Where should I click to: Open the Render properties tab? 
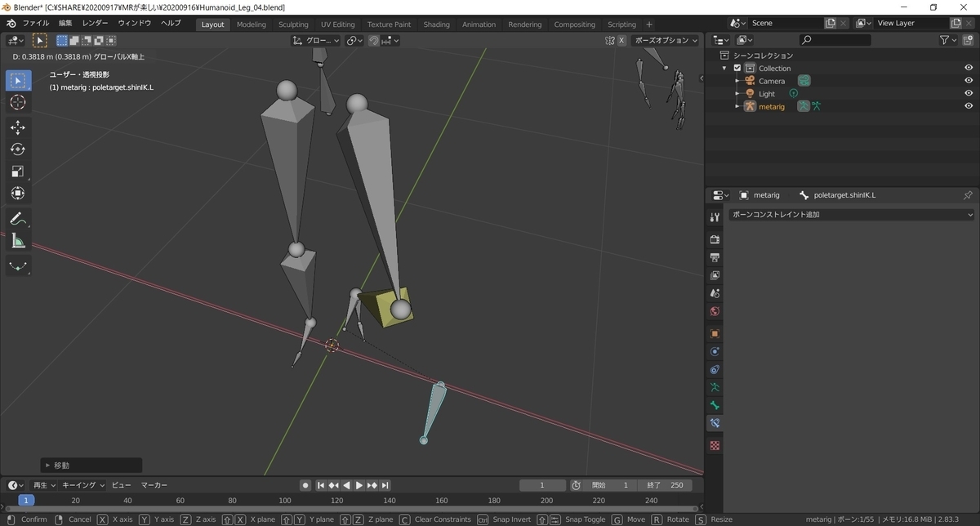tap(715, 239)
